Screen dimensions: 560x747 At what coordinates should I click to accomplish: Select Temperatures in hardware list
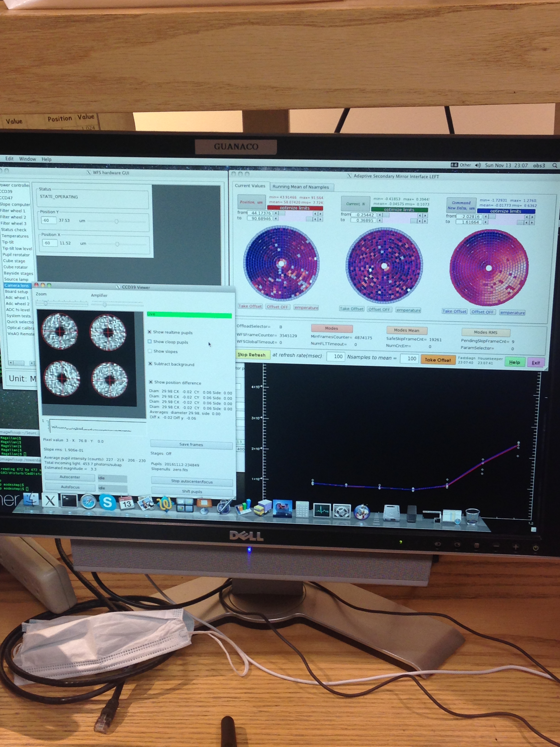coord(15,236)
